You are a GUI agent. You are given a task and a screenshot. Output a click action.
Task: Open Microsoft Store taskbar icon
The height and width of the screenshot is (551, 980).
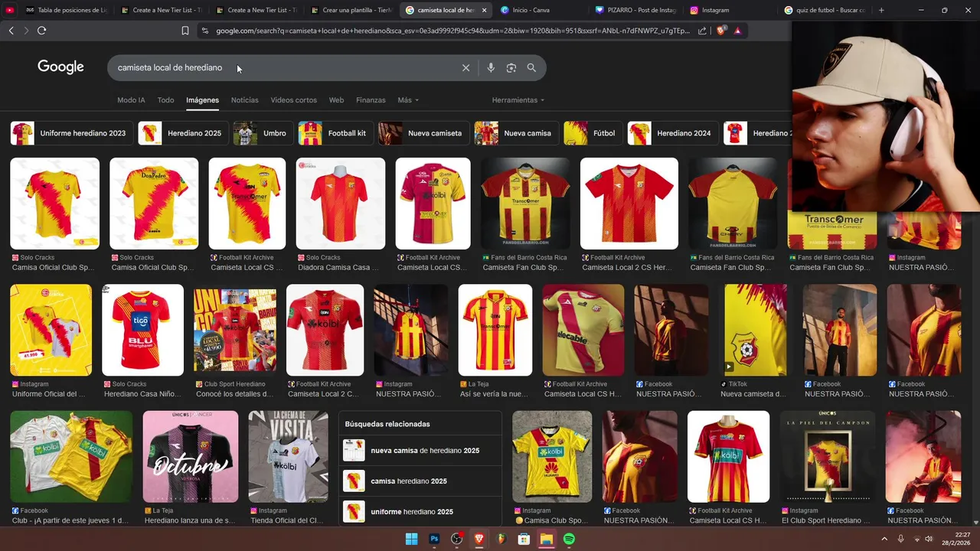coord(524,539)
